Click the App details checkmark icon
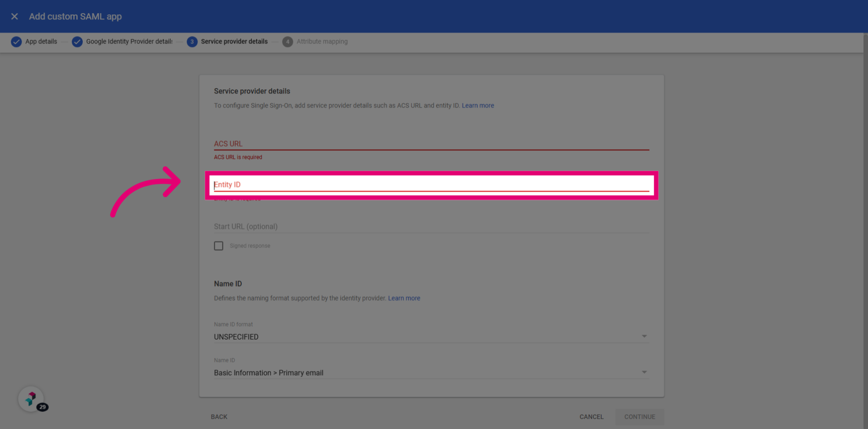Image resolution: width=868 pixels, height=429 pixels. (16, 42)
